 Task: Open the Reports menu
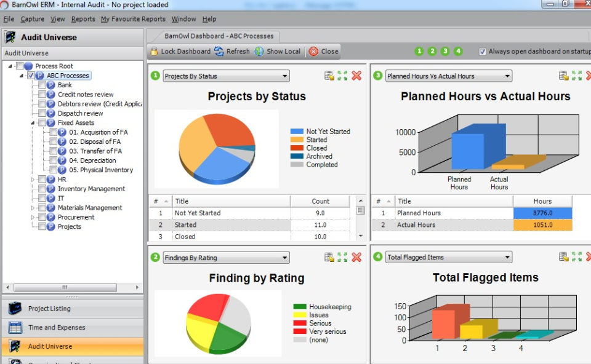click(83, 19)
